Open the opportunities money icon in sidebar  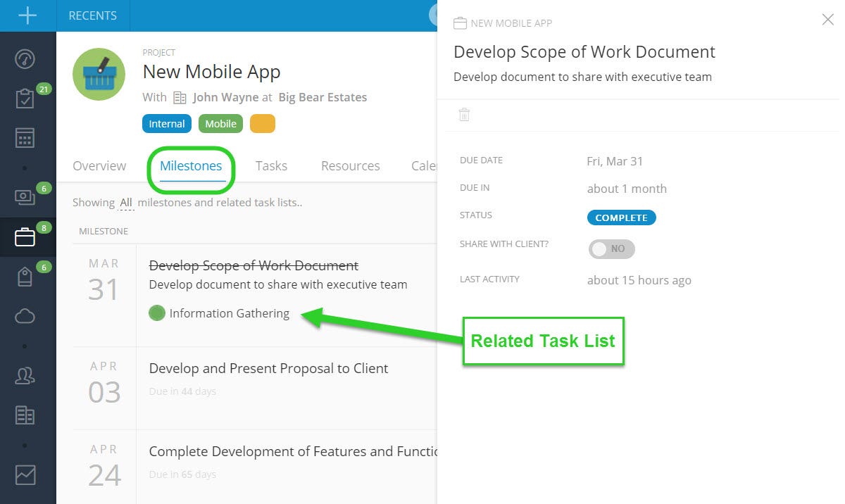(x=25, y=198)
